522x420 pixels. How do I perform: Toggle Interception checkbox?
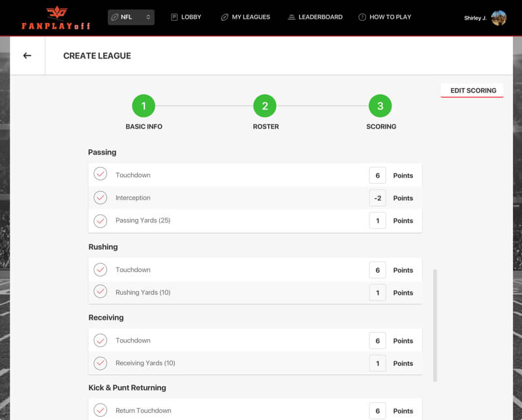100,198
